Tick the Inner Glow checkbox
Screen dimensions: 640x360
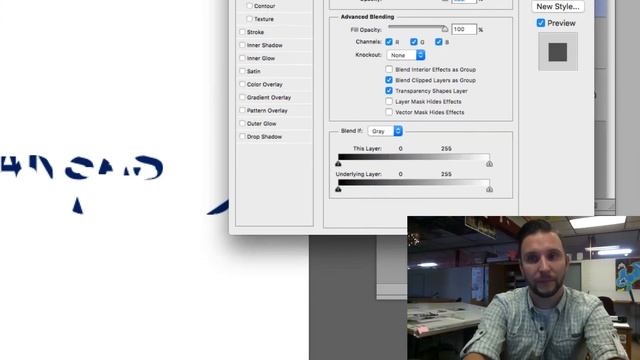pyautogui.click(x=242, y=58)
